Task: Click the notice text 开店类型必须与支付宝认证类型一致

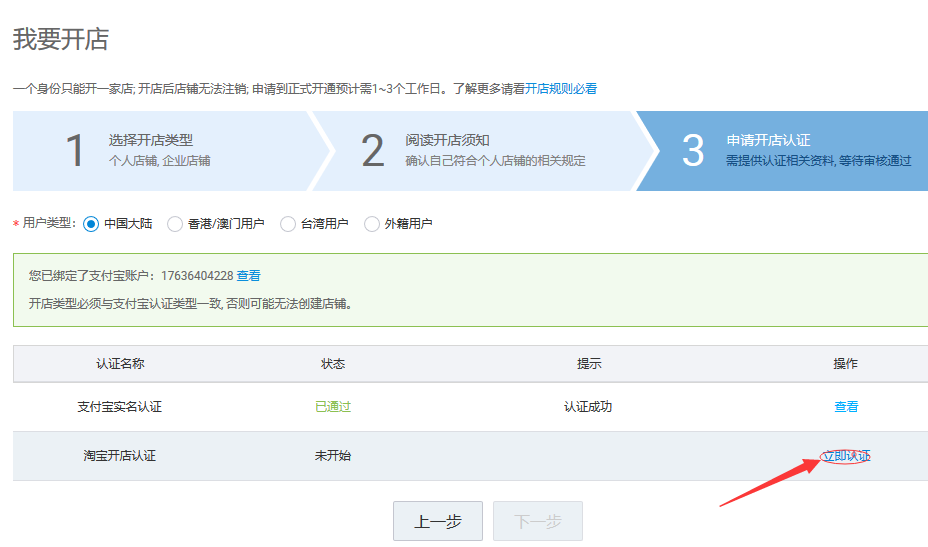Action: (x=125, y=304)
